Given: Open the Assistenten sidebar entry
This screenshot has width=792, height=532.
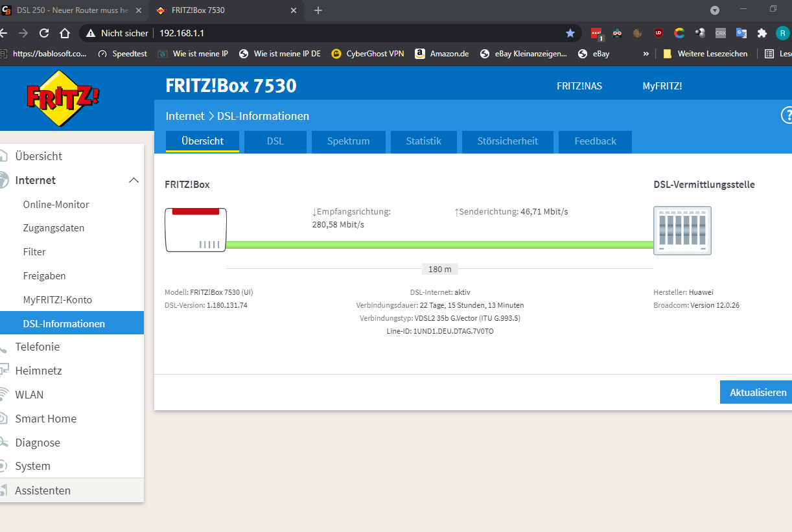Looking at the screenshot, I should click(x=71, y=491).
